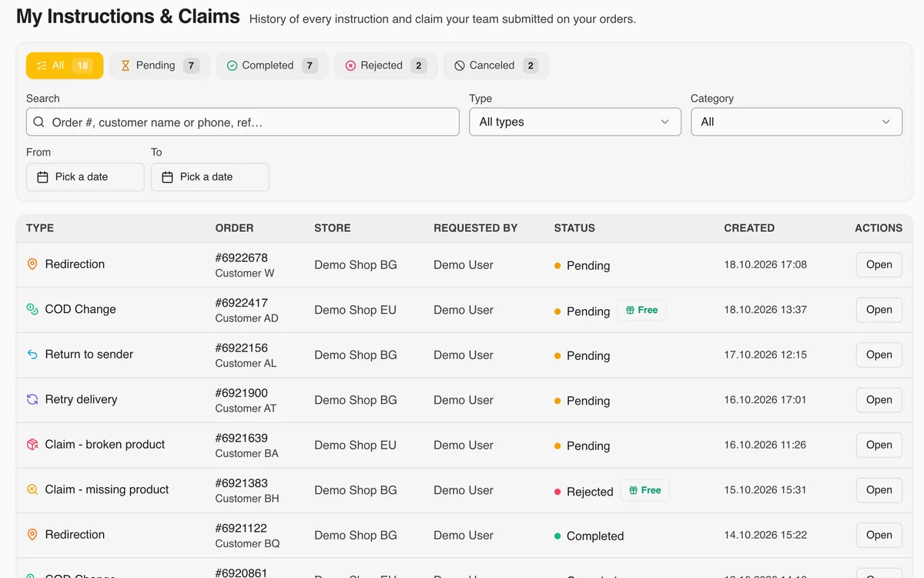Click the Claim - broken product label
Viewport: 924px width, 578px height.
pos(105,445)
